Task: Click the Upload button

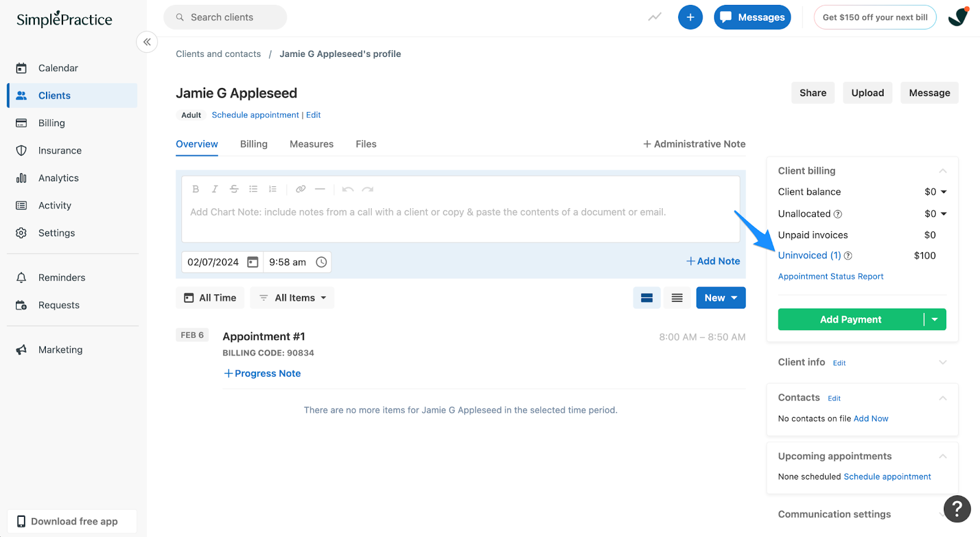Action: [x=867, y=93]
